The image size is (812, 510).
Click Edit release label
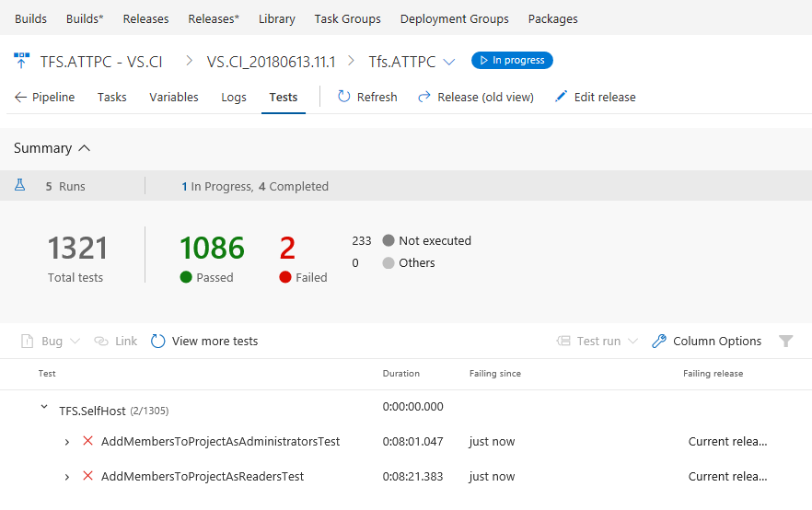(x=605, y=98)
